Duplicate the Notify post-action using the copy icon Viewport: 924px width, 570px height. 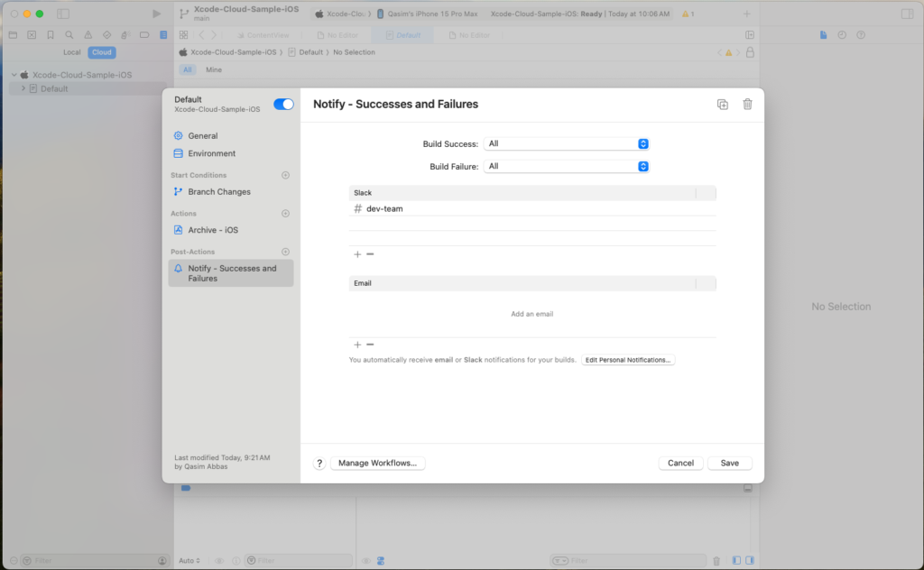click(723, 105)
